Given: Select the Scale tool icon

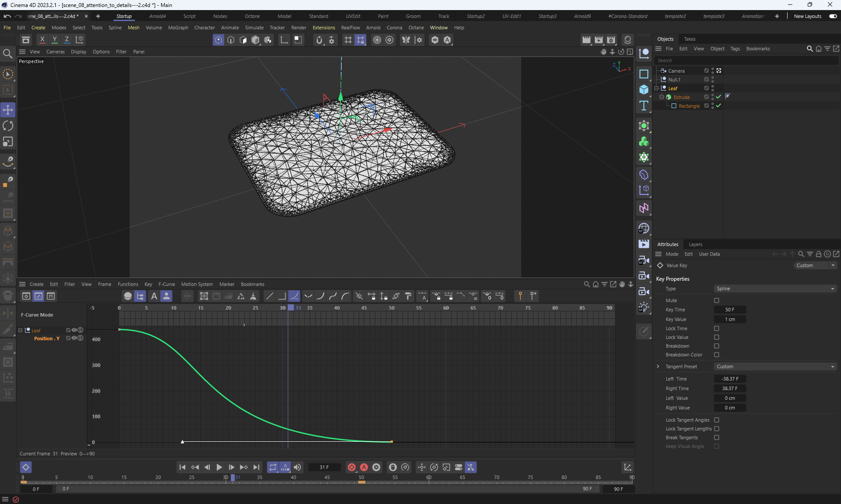Looking at the screenshot, I should point(8,142).
